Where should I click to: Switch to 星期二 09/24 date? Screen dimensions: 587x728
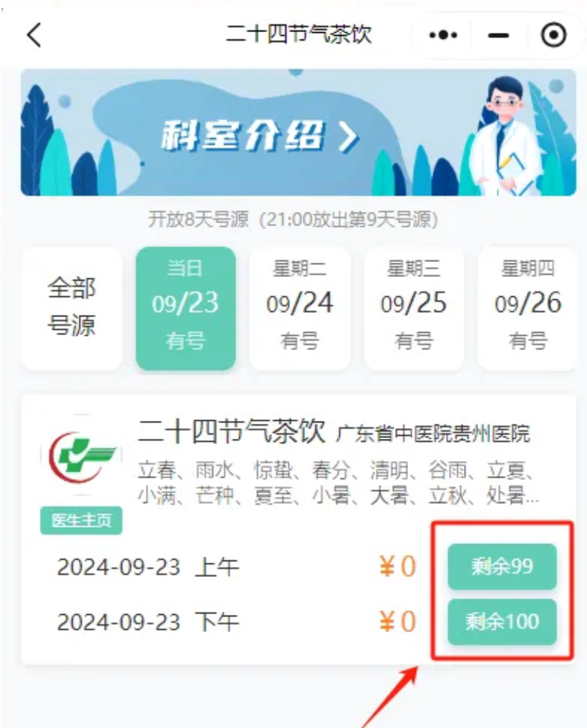(x=299, y=309)
